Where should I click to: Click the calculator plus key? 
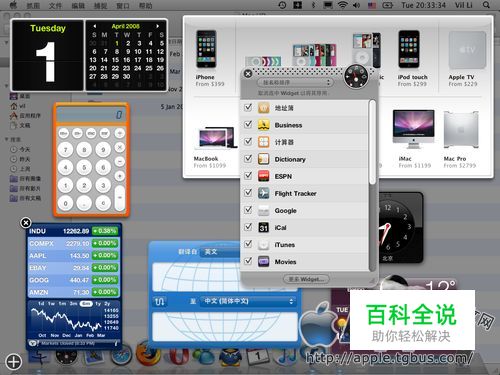point(120,176)
